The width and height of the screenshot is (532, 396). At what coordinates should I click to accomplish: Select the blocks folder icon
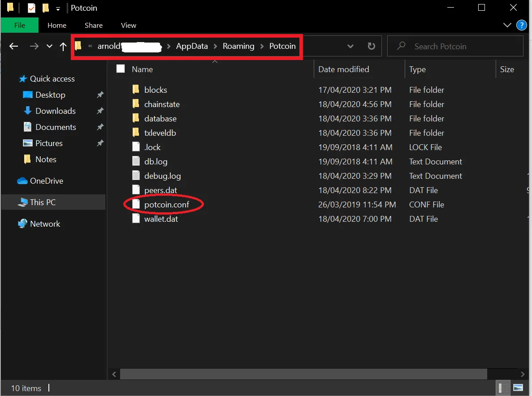tap(136, 90)
